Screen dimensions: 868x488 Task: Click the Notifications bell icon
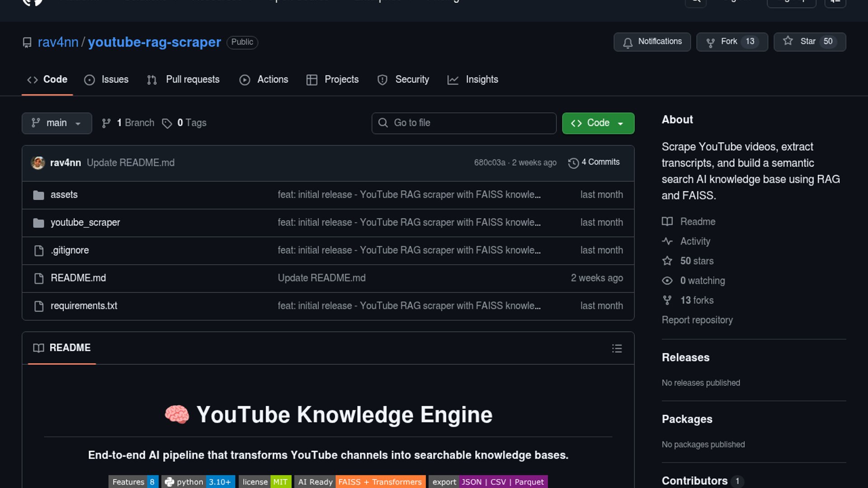pos(627,42)
